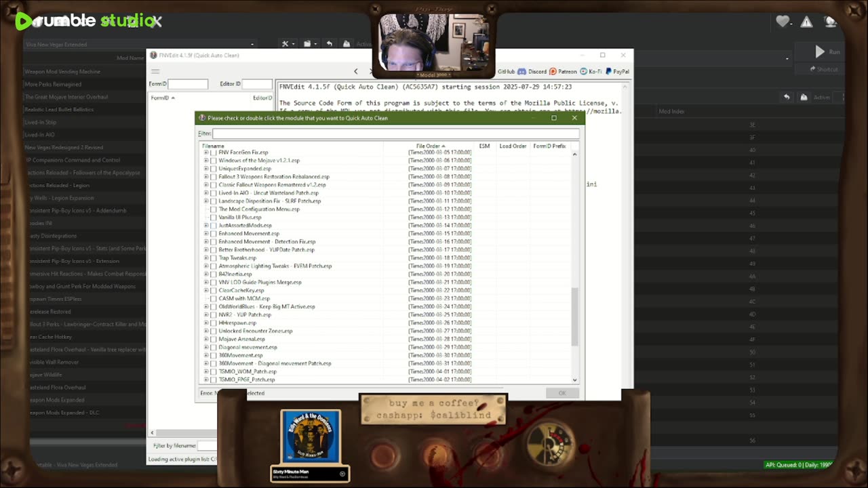Image resolution: width=868 pixels, height=488 pixels.
Task: Expand Classic Fallout Weapons Remastered v1.2.esp node
Action: (x=206, y=185)
